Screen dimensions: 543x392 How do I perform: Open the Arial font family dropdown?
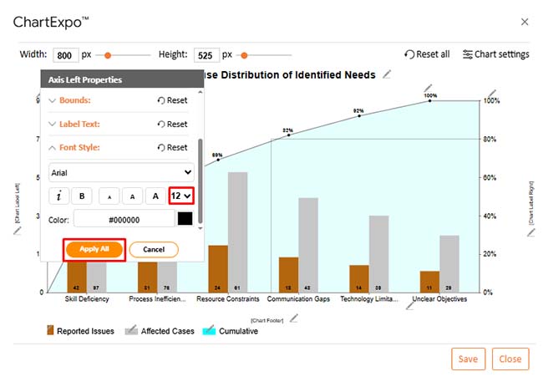pos(121,173)
